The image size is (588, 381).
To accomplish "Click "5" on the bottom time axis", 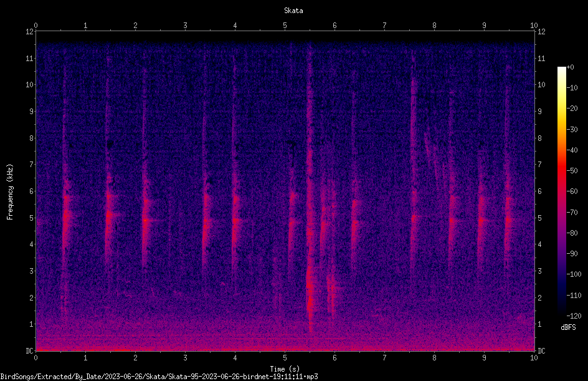I will coord(285,358).
